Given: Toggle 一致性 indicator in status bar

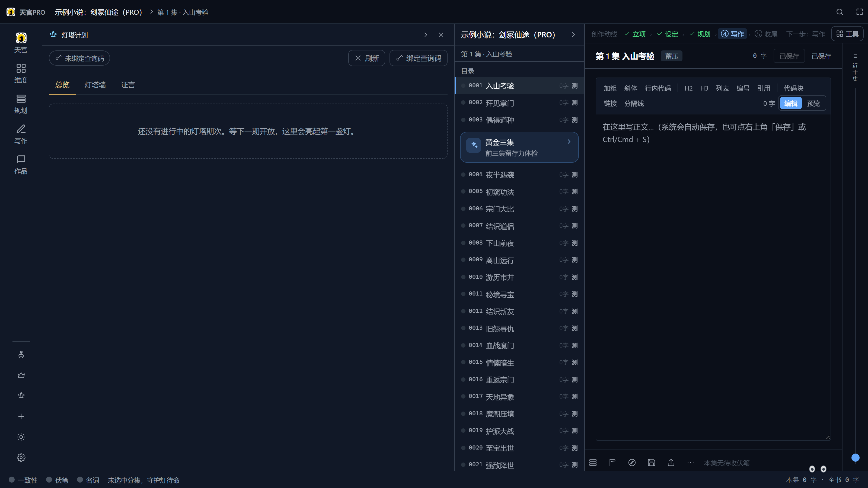Looking at the screenshot, I should (x=23, y=480).
